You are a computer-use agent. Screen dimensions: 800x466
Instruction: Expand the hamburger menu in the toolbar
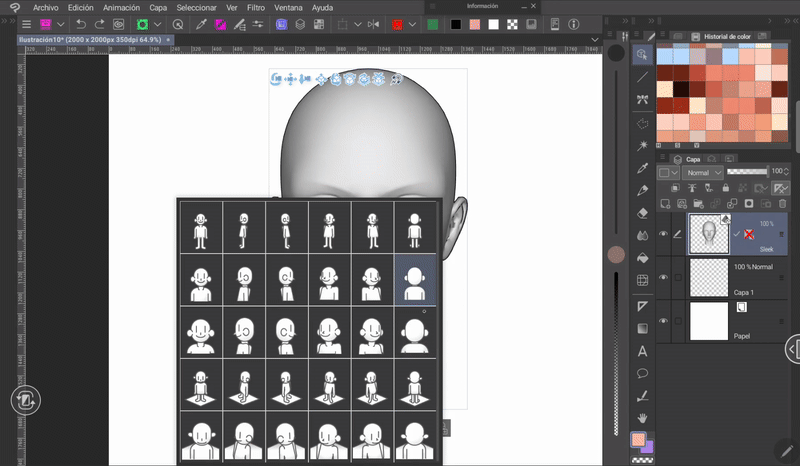pyautogui.click(x=26, y=23)
